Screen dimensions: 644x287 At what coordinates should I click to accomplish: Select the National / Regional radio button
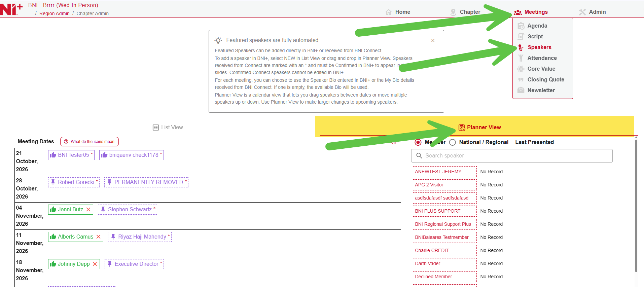453,142
